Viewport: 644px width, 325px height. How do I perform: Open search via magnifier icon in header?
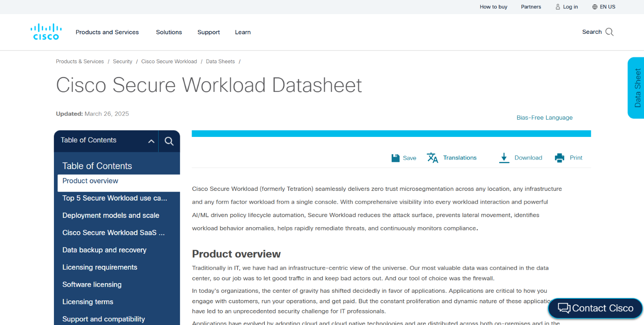click(609, 32)
